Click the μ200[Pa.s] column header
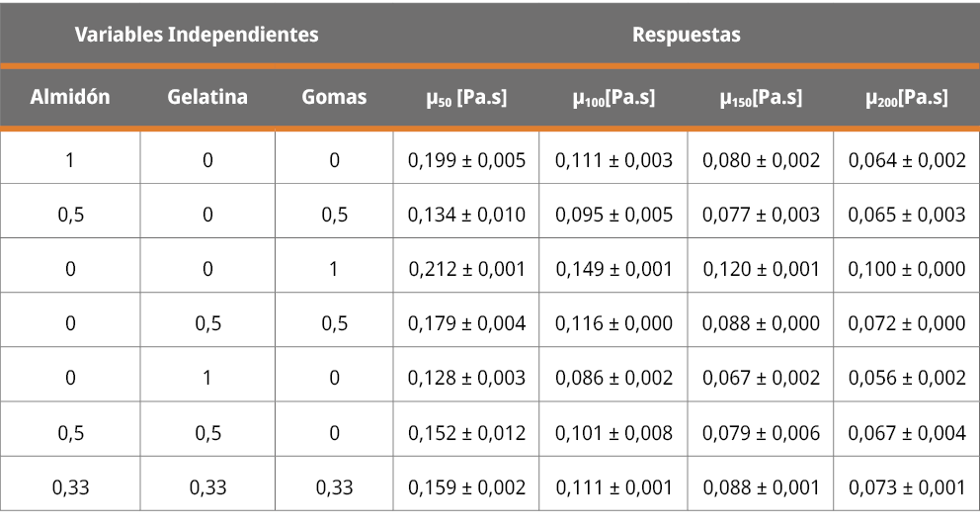Viewport: 980px width, 527px height. [906, 98]
